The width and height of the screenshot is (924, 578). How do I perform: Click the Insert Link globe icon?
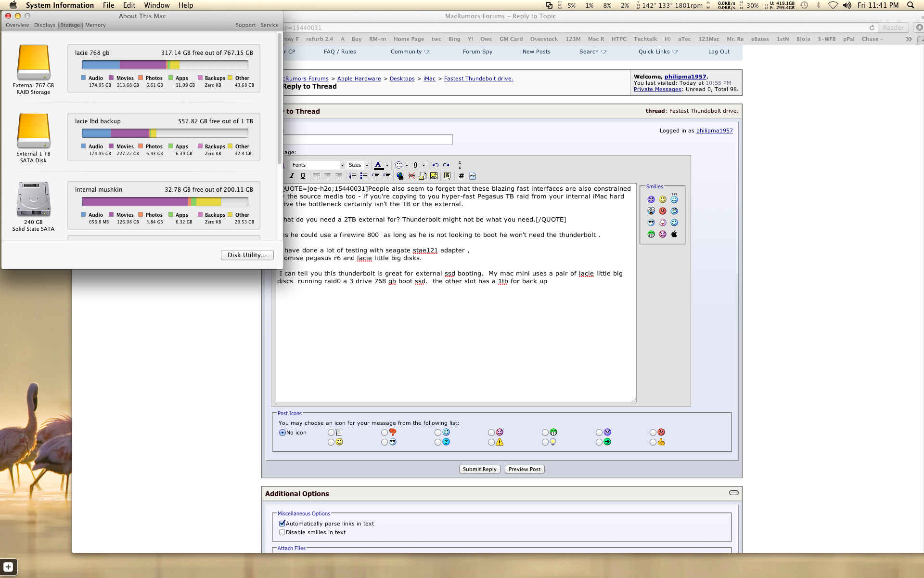click(x=400, y=176)
